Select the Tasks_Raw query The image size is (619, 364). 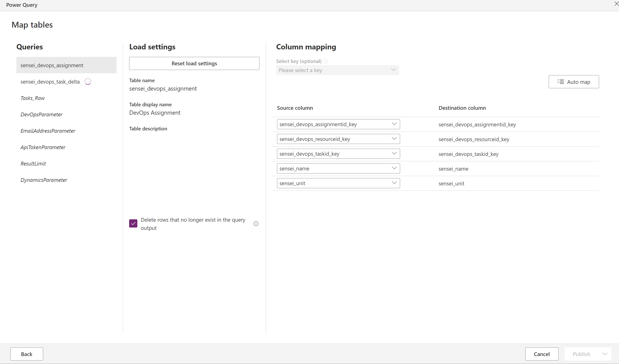pos(66,98)
